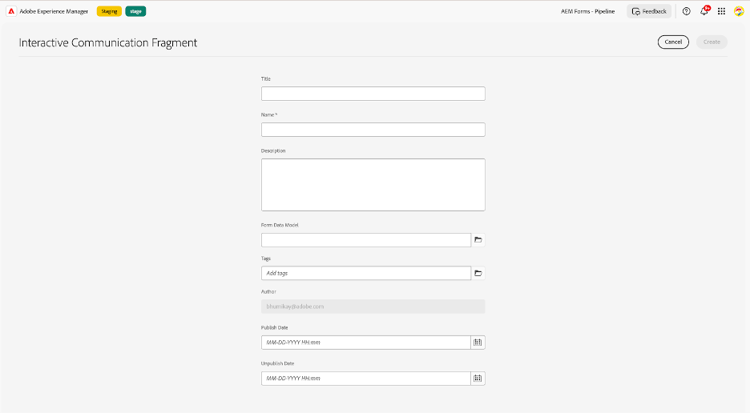Focus the Name input field
750x413 pixels.
point(373,129)
